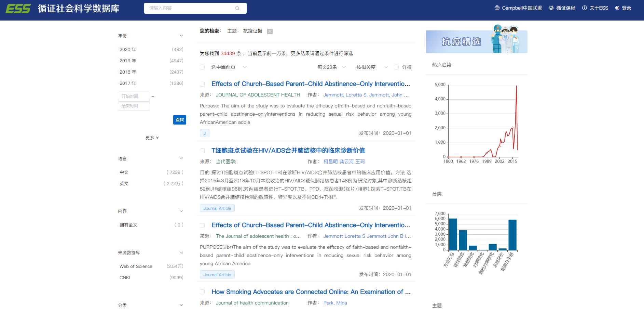644x311 pixels.
Task: Open the 选中当前页 dropdown arrow
Action: (x=245, y=67)
